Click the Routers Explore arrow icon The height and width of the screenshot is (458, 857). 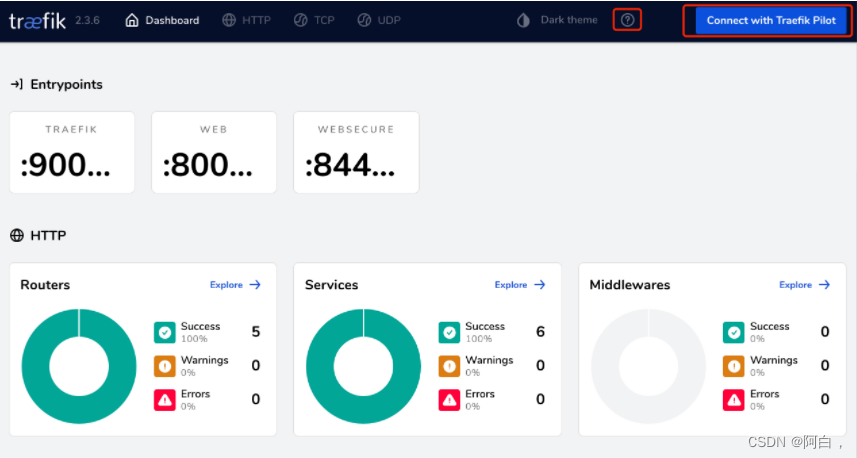tap(255, 285)
